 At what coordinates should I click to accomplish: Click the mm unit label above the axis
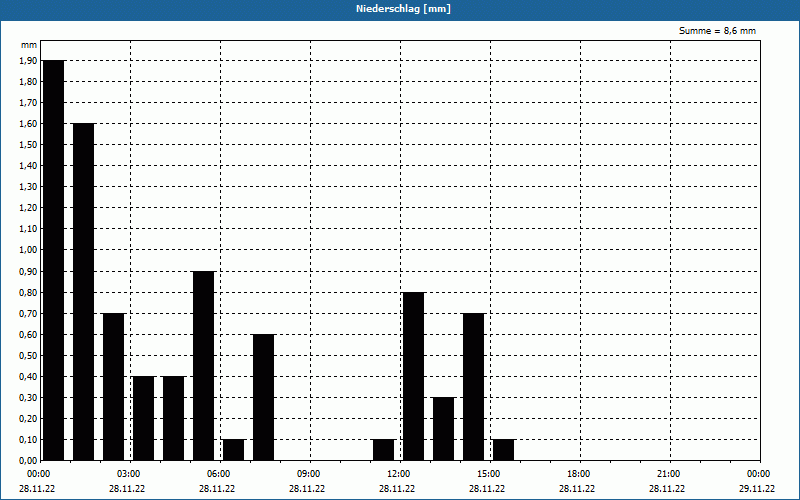(x=29, y=45)
